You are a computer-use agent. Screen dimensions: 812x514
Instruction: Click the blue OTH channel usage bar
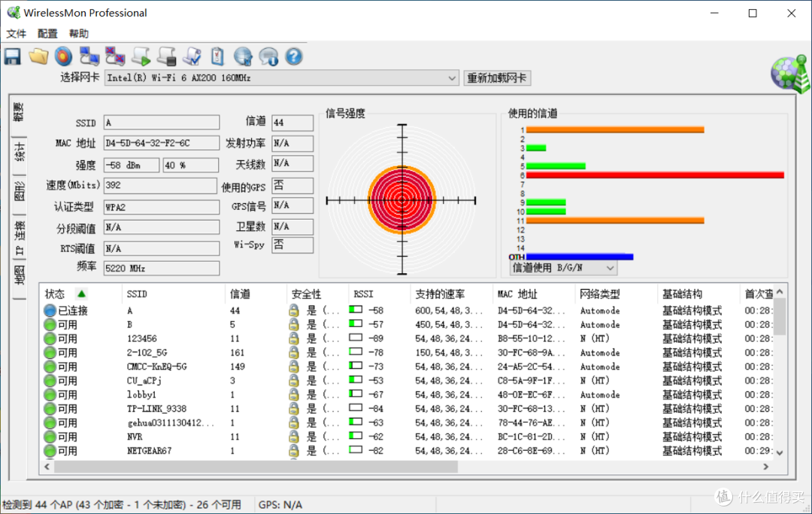pyautogui.click(x=580, y=257)
